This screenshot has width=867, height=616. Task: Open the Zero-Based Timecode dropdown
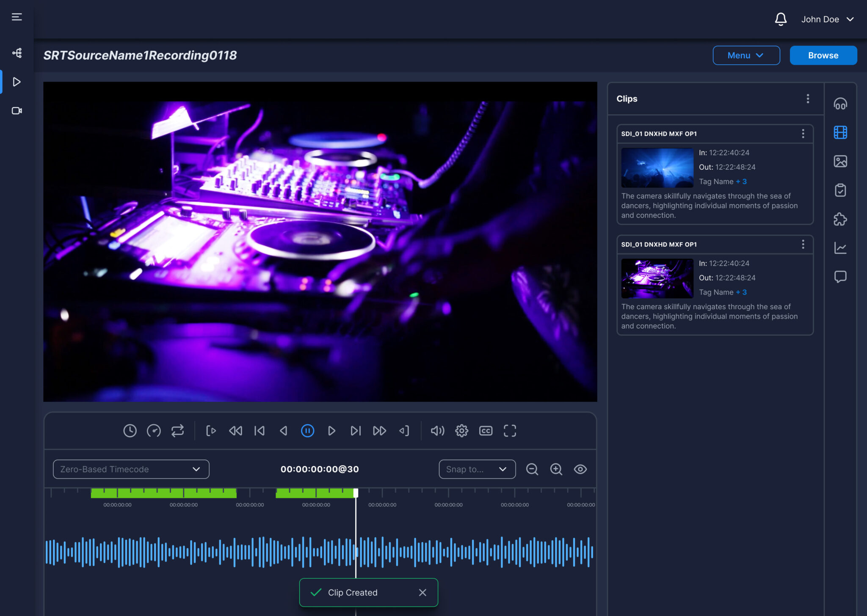(130, 469)
